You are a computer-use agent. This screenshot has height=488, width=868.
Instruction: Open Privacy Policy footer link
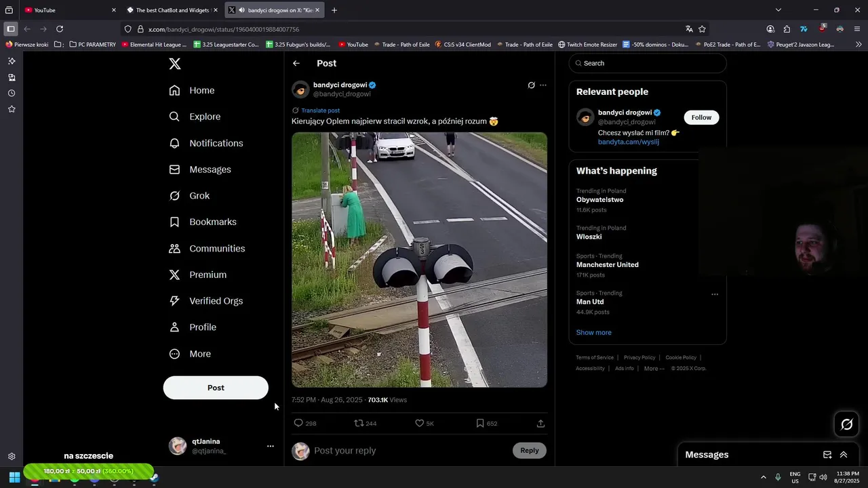pyautogui.click(x=639, y=358)
